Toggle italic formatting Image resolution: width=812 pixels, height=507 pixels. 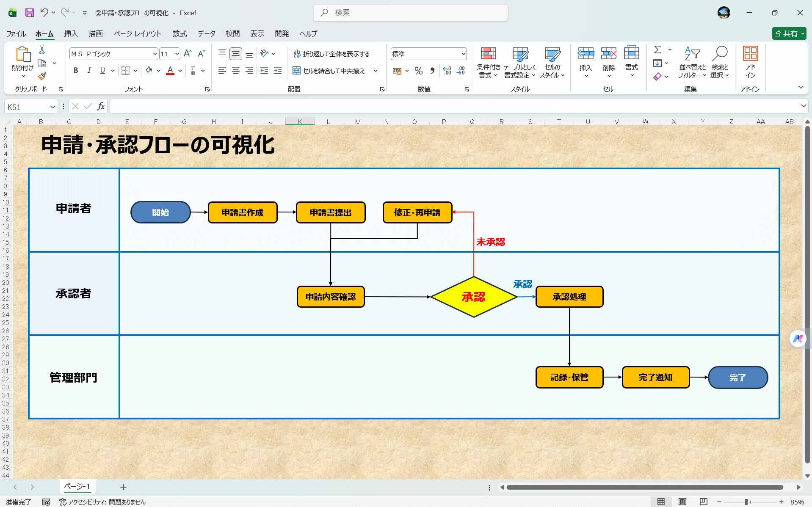click(89, 71)
